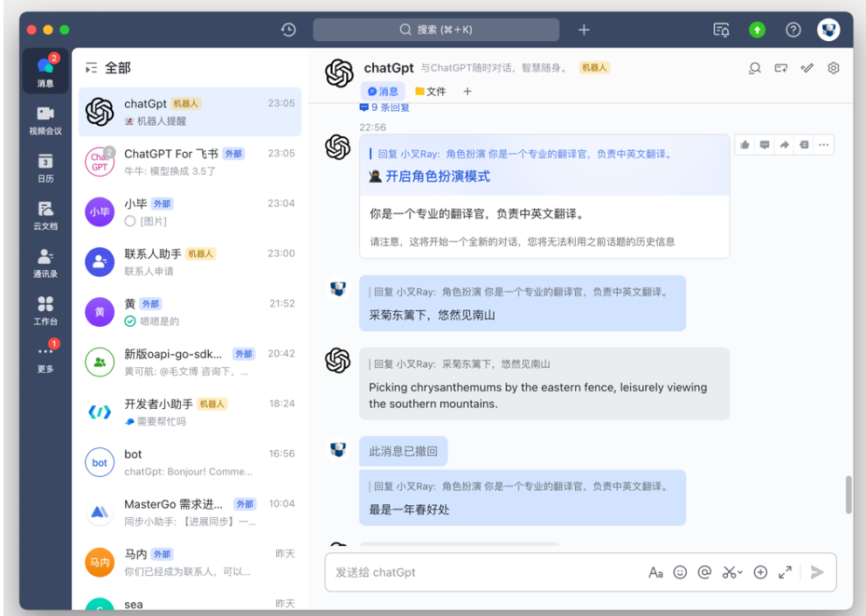Click the quoted reply above the English translation
The height and width of the screenshot is (616, 866).
click(x=460, y=364)
